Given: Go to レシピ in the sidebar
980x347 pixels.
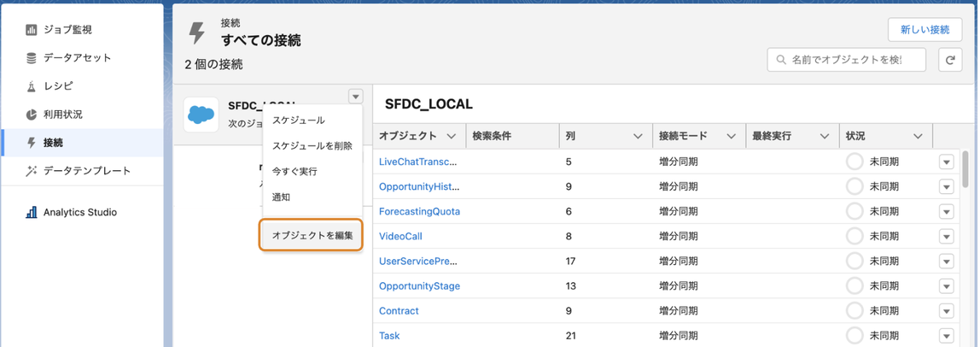Looking at the screenshot, I should click(58, 86).
